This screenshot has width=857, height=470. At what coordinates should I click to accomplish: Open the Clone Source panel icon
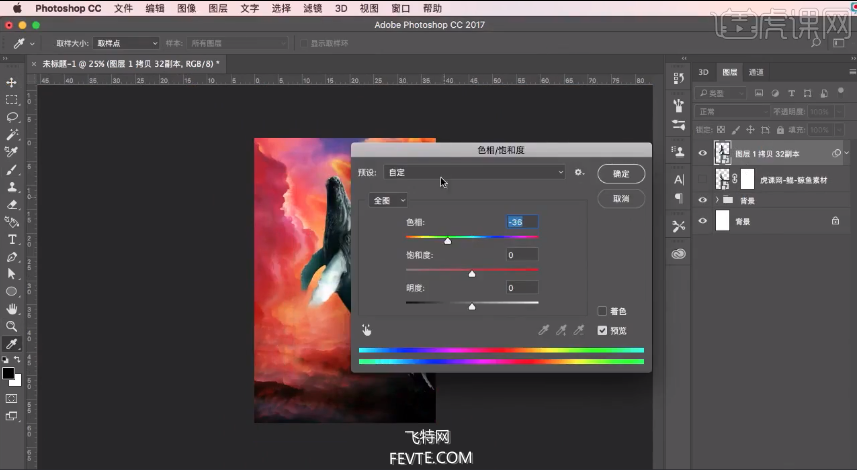[x=679, y=151]
